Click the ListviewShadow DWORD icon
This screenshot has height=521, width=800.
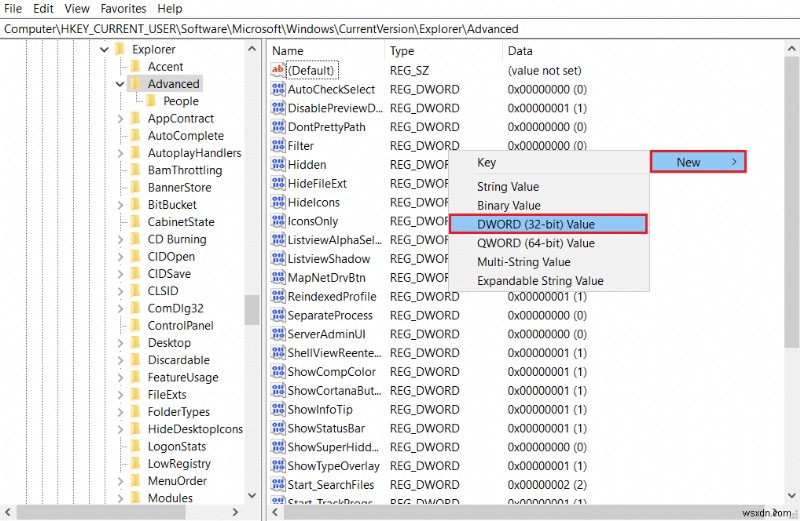[278, 259]
